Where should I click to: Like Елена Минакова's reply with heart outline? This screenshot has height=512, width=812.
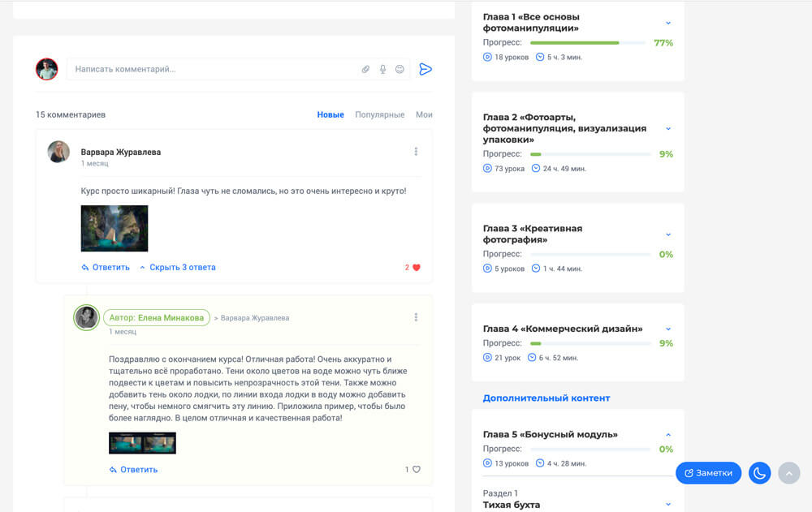coord(416,469)
